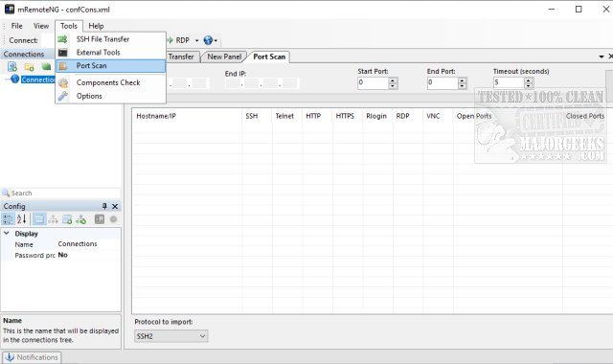
Task: Click the Inheritance icon in Config toolbar
Action: tap(54, 219)
